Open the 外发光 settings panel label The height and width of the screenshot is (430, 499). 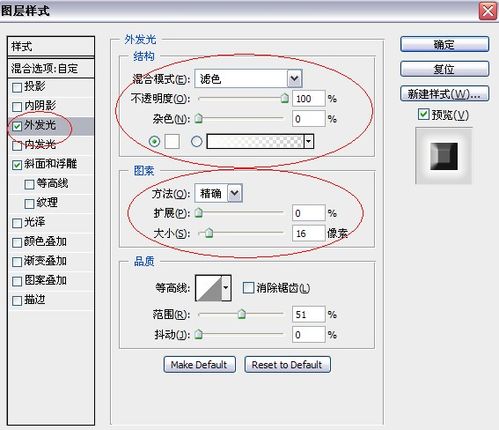[x=40, y=125]
